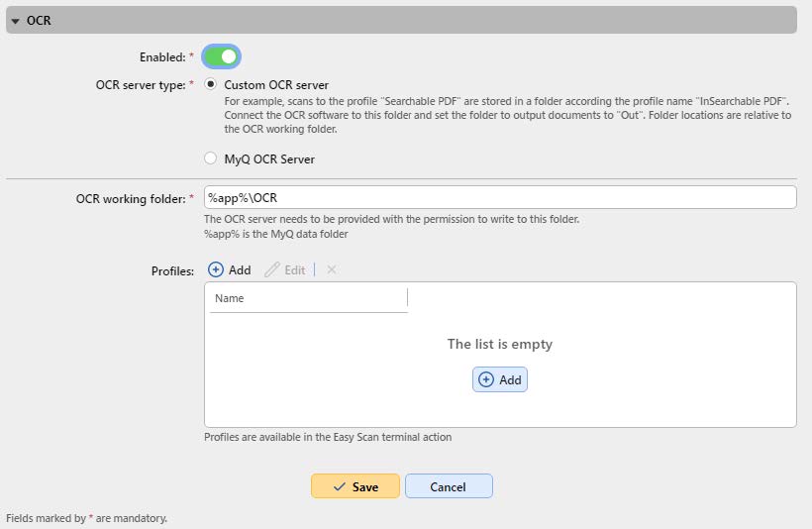The height and width of the screenshot is (529, 812).
Task: Click the plus icon in Profiles toolbar
Action: point(216,269)
